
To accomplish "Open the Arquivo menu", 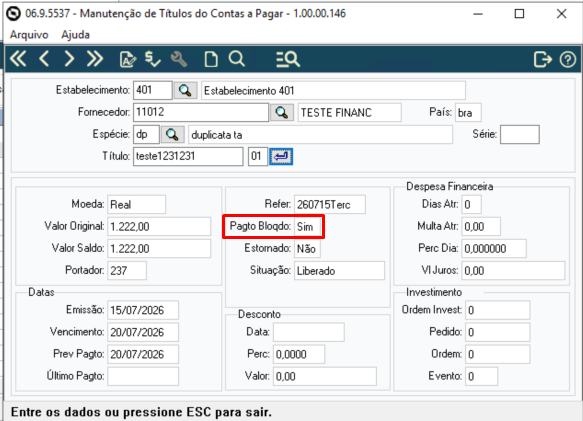I will [x=29, y=35].
